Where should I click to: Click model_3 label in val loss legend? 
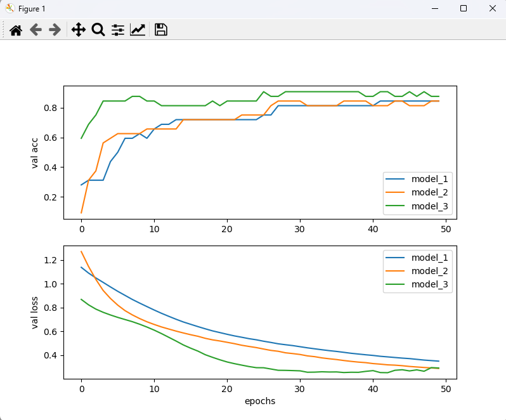(x=429, y=284)
